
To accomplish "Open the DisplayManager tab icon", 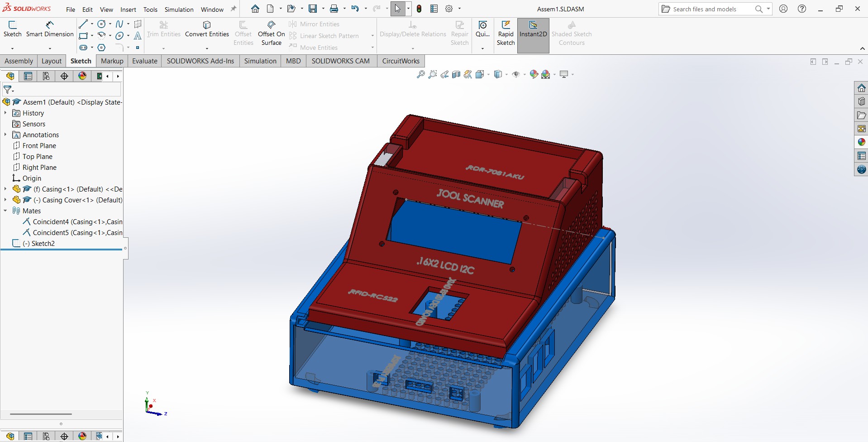I will click(x=82, y=76).
